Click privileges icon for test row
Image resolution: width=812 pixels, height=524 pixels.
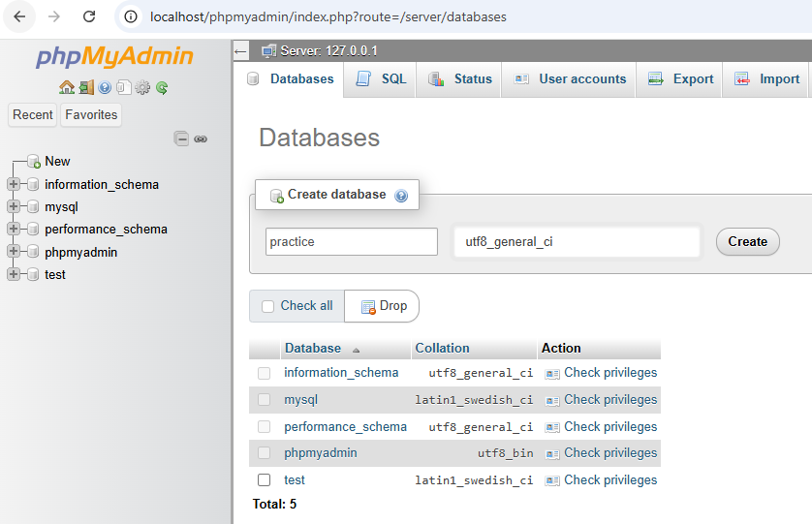[x=552, y=480]
